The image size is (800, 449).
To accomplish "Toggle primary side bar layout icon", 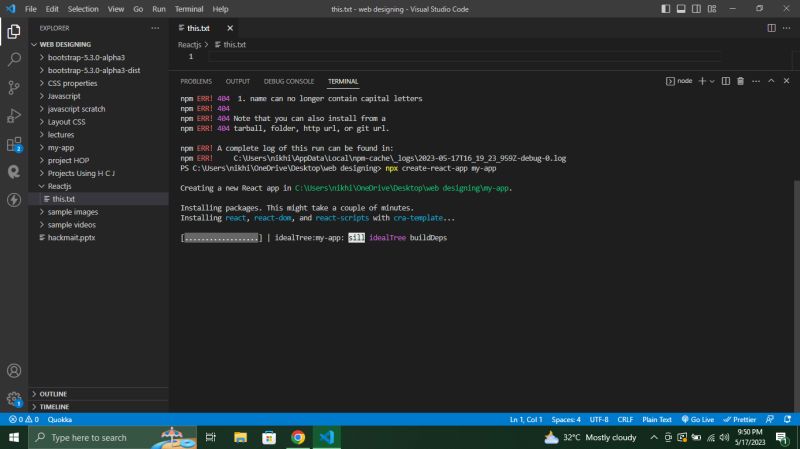I will (665, 9).
